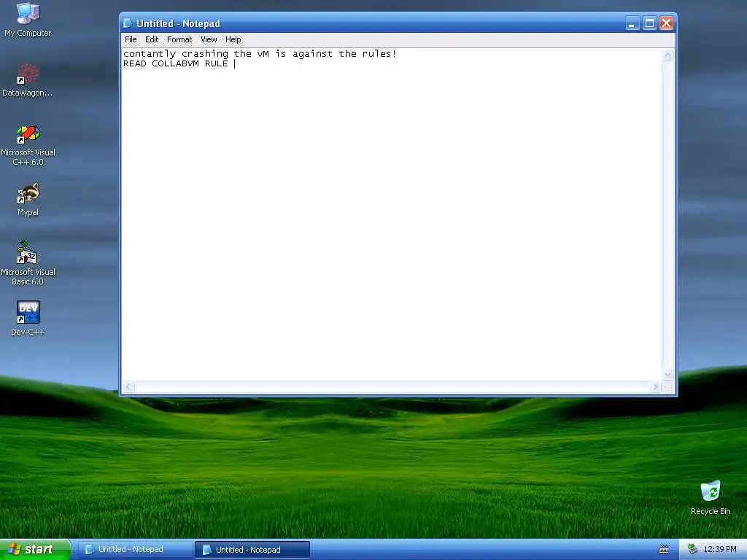Switch to the first Untitled - Notepad taskbar button

click(134, 550)
